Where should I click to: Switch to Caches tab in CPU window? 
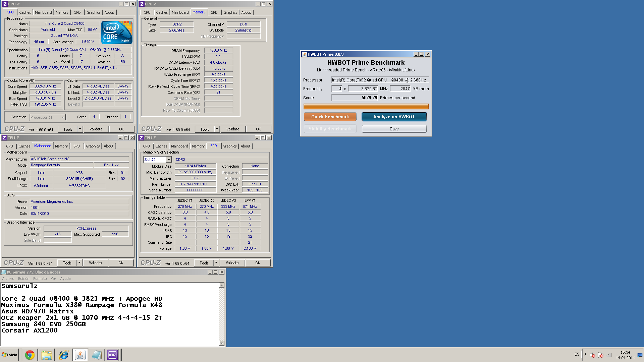[x=25, y=12]
